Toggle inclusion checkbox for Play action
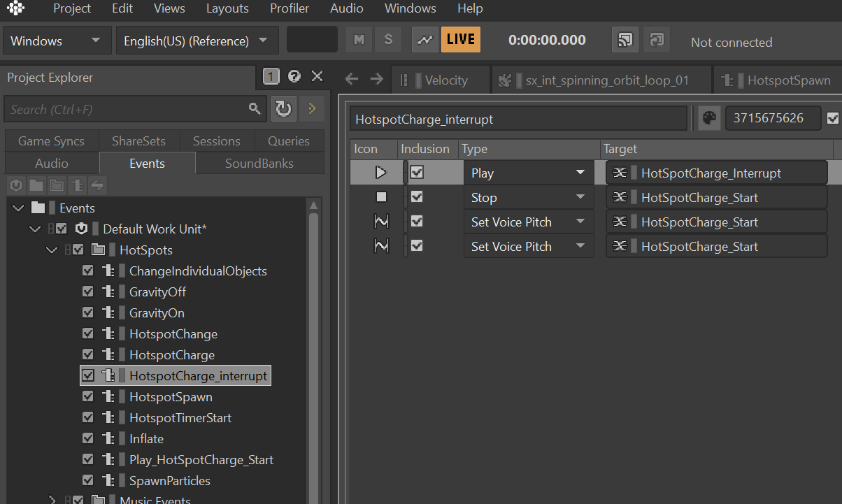The width and height of the screenshot is (842, 504). coord(417,172)
